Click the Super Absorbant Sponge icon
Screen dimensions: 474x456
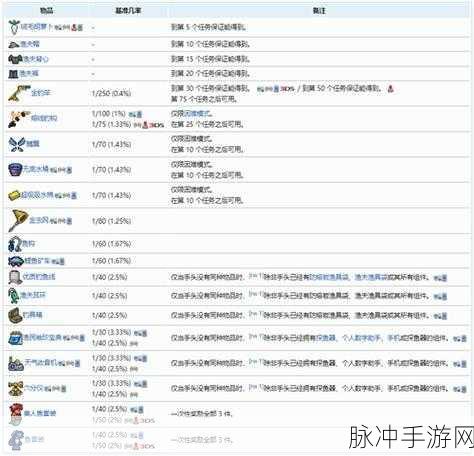14,195
